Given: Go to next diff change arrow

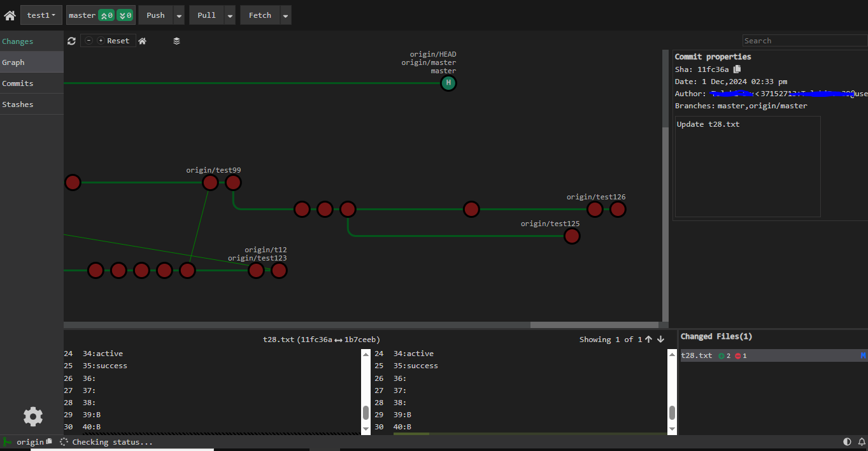Looking at the screenshot, I should (660, 340).
